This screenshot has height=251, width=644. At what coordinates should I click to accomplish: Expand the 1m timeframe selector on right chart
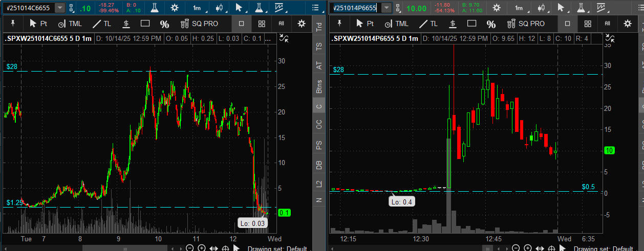click(x=519, y=8)
